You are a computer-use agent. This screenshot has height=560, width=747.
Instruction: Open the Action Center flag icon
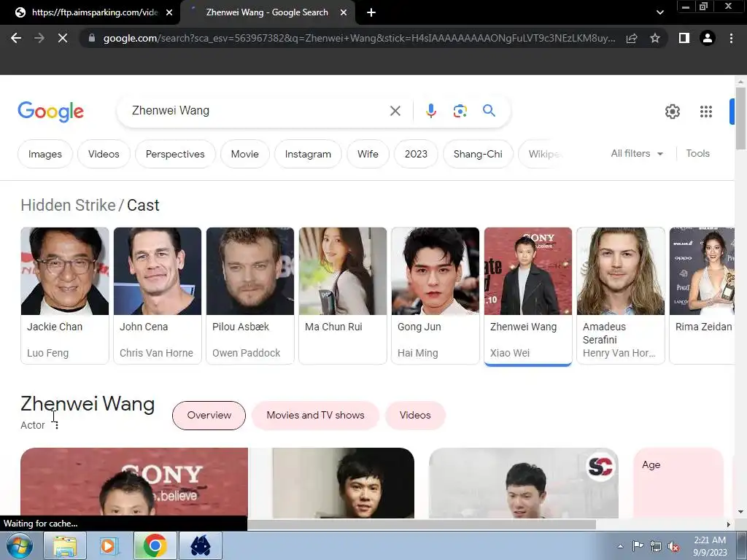click(638, 546)
